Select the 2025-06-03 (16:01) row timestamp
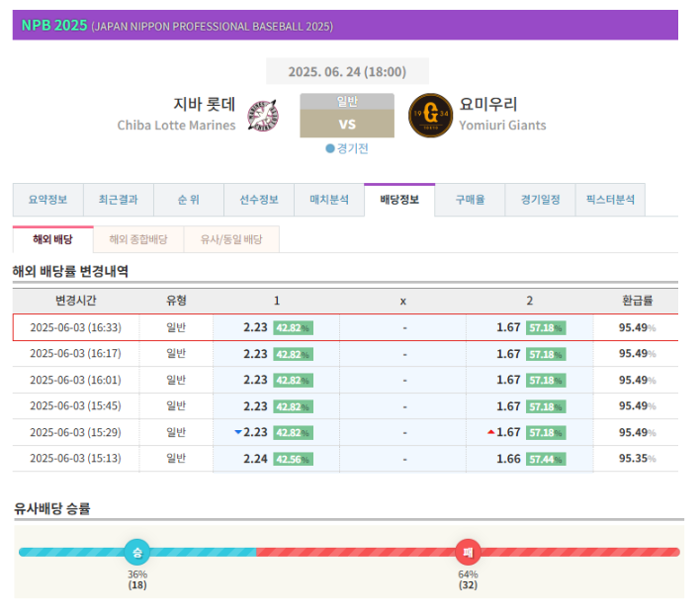 click(x=75, y=380)
